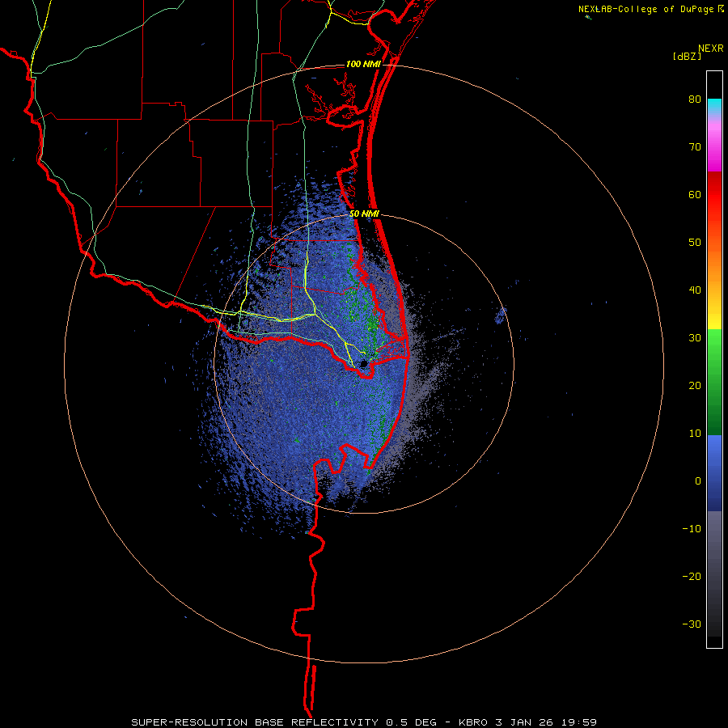The height and width of the screenshot is (728, 728).
Task: Click the 60 value on dBZ scale
Action: point(695,194)
